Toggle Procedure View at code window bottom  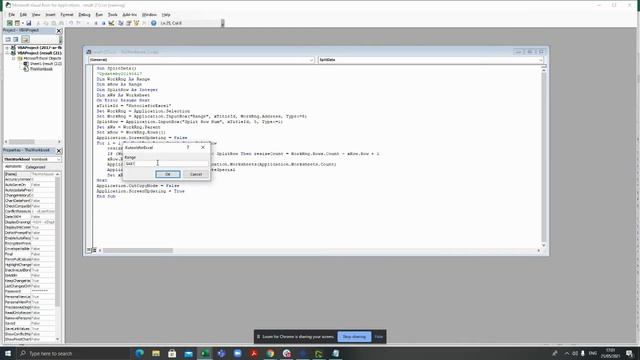point(88,250)
